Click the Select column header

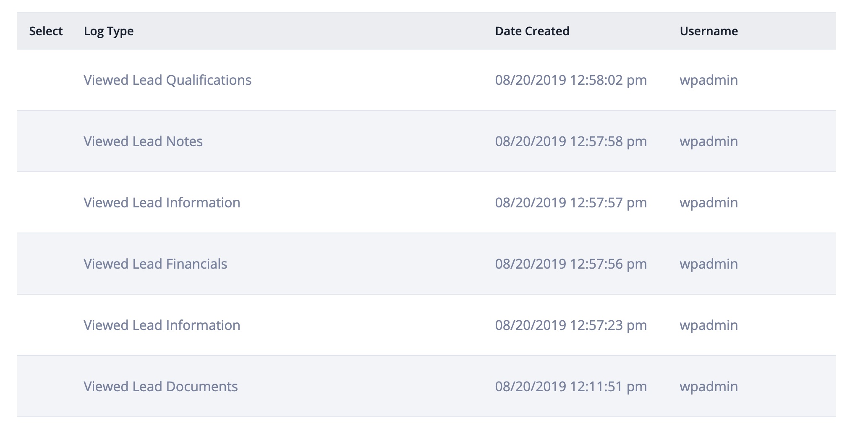tap(46, 31)
